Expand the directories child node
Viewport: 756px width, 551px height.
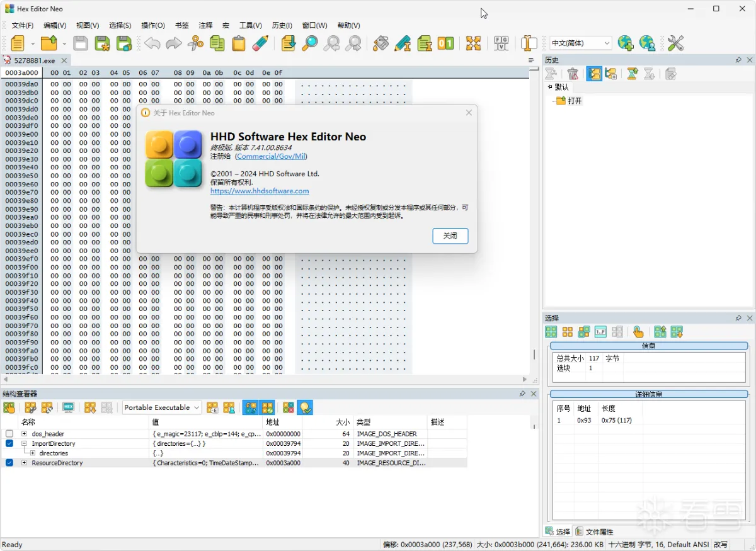tap(33, 453)
